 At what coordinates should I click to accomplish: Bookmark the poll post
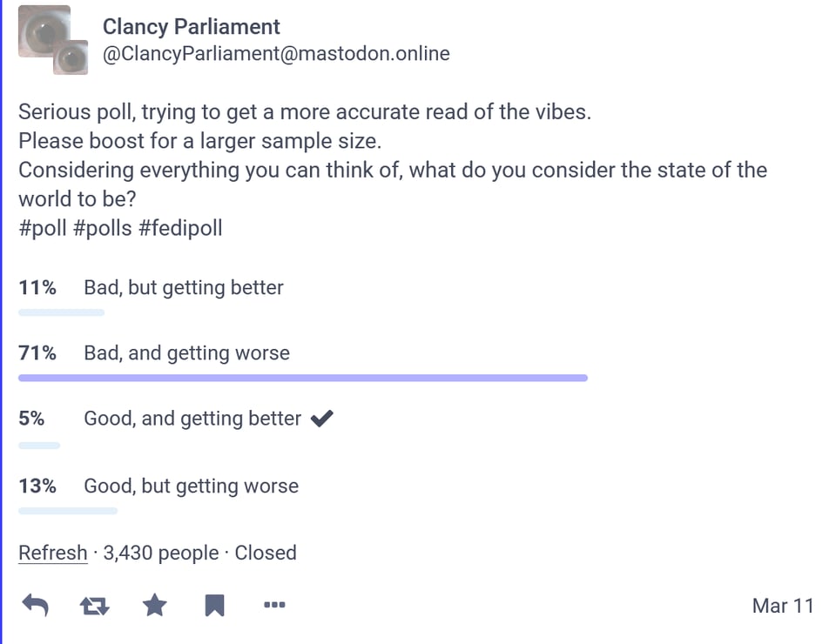tap(213, 605)
